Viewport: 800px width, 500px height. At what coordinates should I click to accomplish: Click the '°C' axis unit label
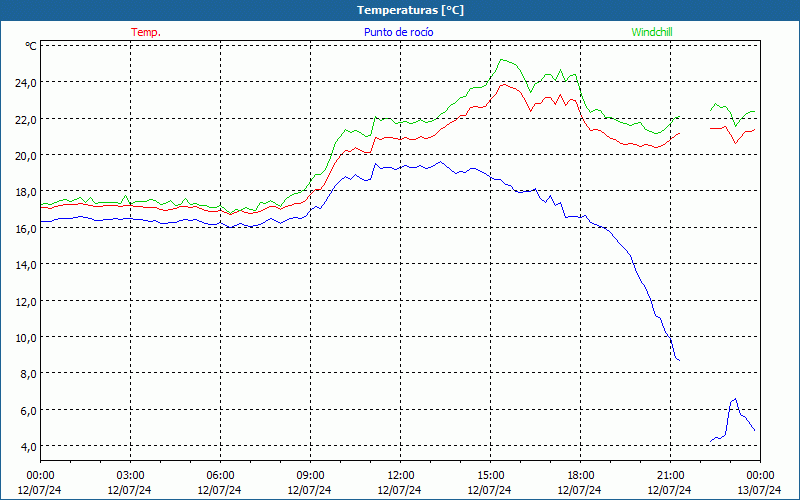pyautogui.click(x=31, y=46)
